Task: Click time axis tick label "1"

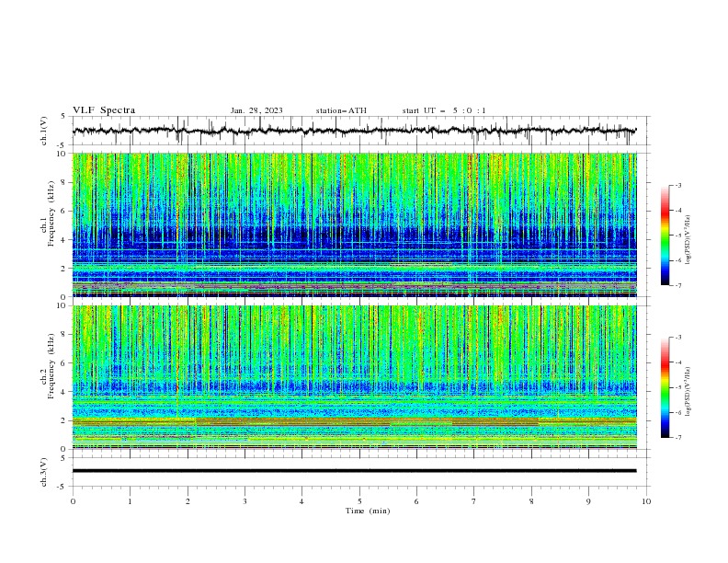Action: [x=130, y=501]
